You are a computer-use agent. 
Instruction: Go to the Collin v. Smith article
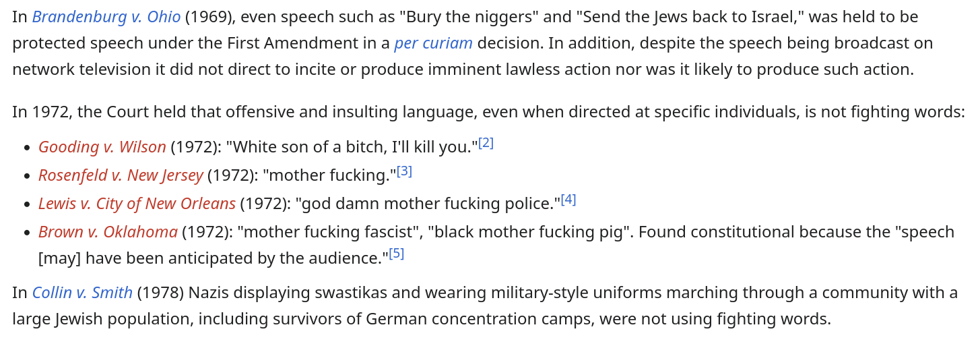click(x=82, y=293)
